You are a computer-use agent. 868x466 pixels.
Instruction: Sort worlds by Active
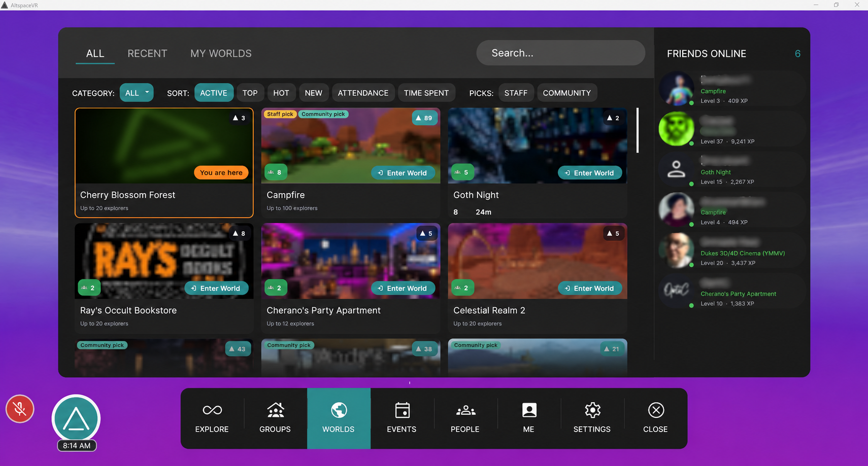214,93
